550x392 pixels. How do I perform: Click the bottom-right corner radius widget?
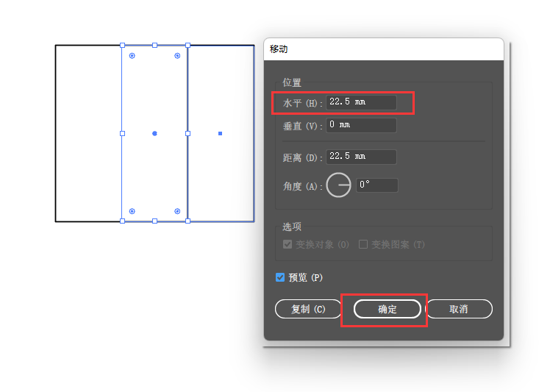tap(177, 211)
